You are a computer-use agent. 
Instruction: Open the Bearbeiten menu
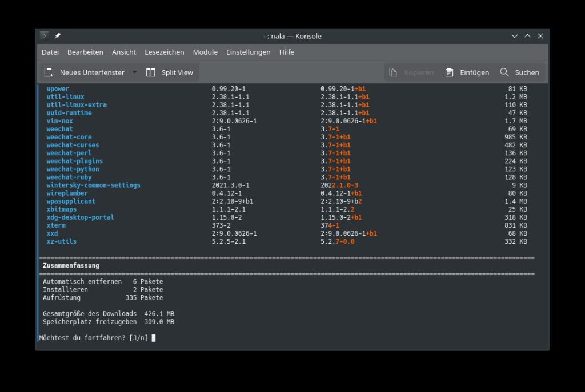(86, 52)
